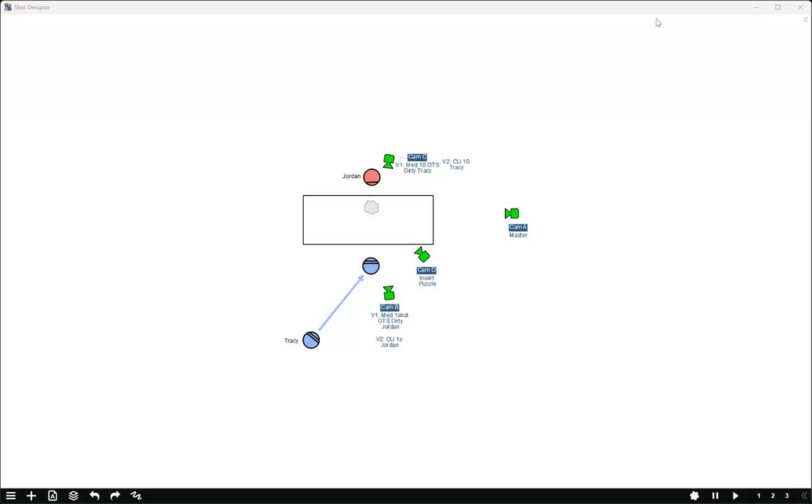Expand the bottom-right panel chevron
Image resolution: width=812 pixels, height=504 pixels.
coord(804,496)
